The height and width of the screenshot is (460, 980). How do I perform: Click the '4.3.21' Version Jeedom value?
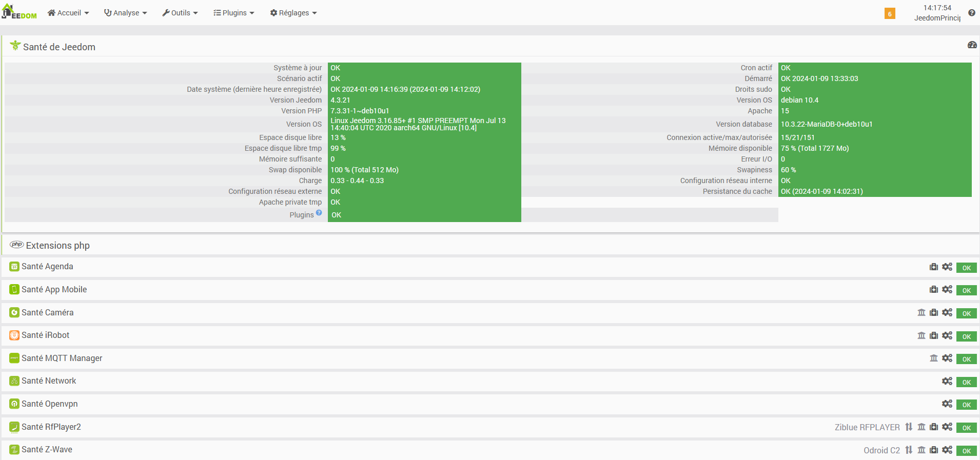pos(340,100)
